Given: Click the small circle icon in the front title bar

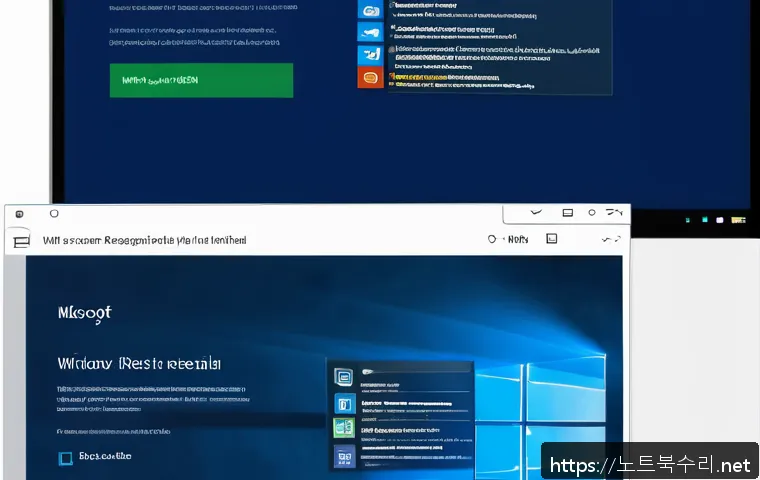Looking at the screenshot, I should coord(592,212).
